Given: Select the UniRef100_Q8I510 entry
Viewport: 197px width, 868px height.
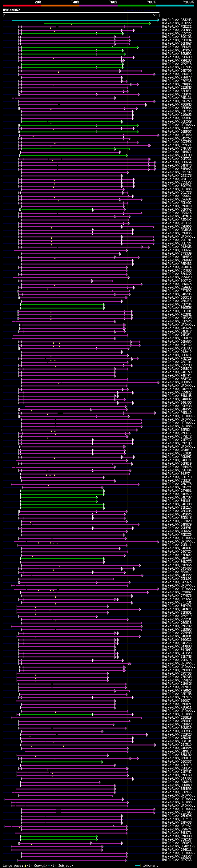Looking at the screenshot, I should [177, 744].
